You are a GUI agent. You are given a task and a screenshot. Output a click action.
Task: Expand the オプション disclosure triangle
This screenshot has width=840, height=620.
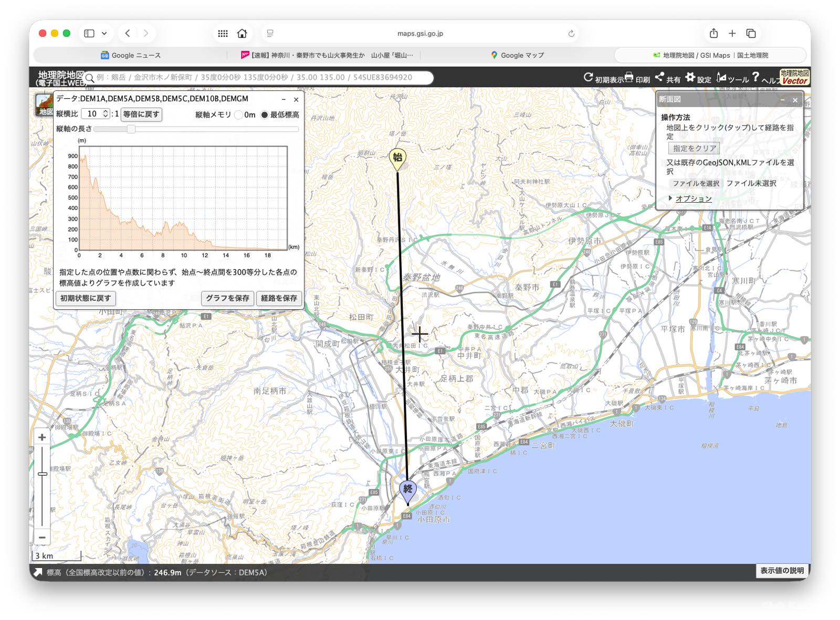(x=670, y=198)
